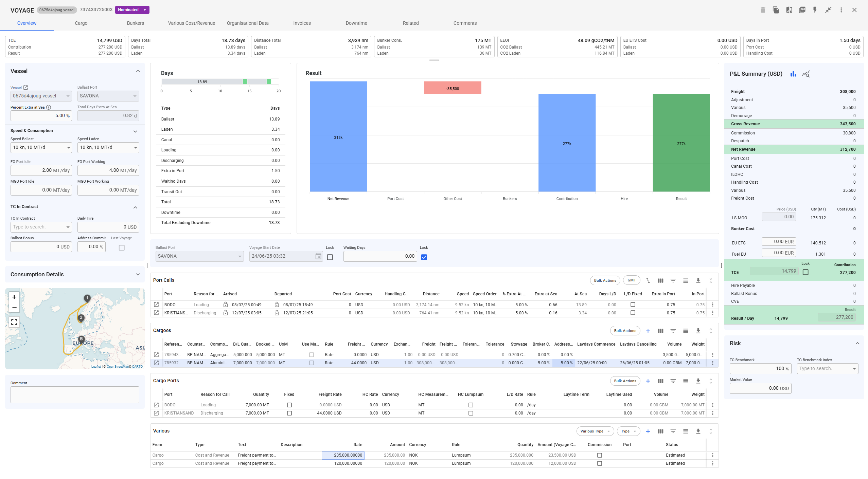This screenshot has height=479, width=868.
Task: Add a new row in Cargoes table
Action: coord(648,331)
